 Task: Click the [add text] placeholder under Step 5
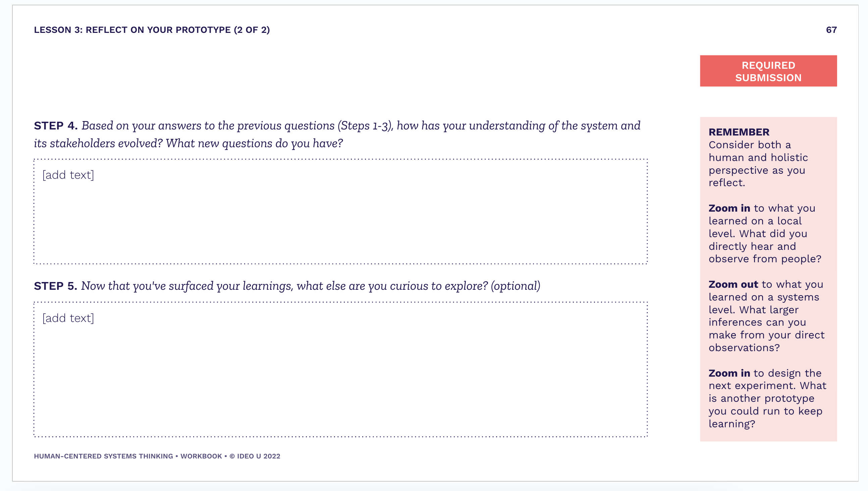68,318
